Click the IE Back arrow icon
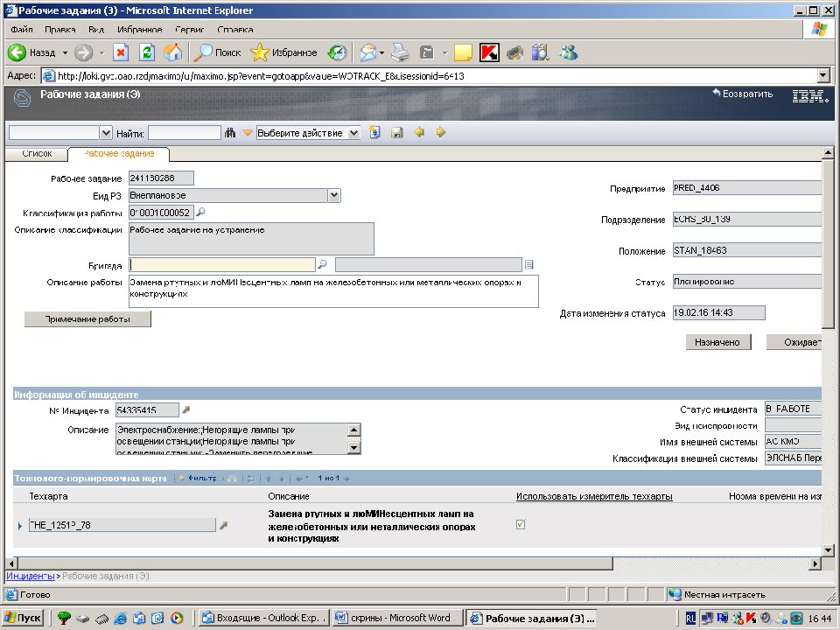This screenshot has height=630, width=840. click(17, 52)
